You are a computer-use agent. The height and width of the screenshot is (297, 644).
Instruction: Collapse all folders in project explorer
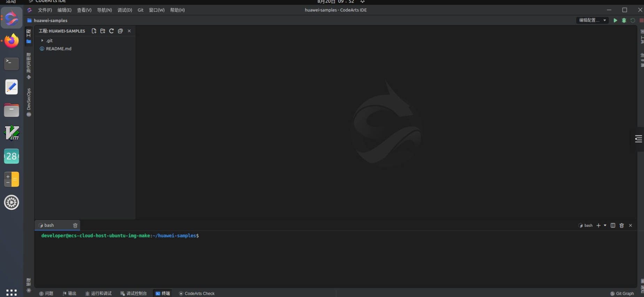click(120, 31)
